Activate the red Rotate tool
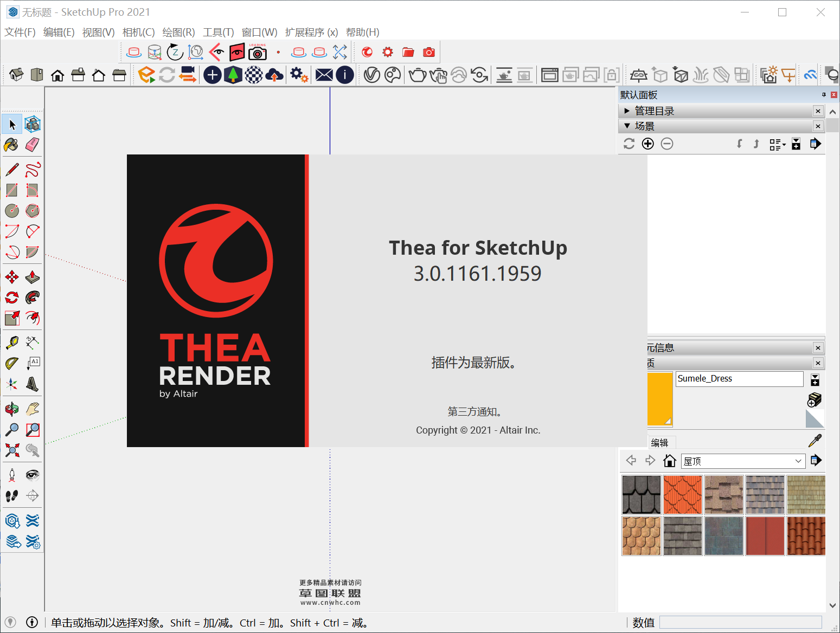 [12, 298]
